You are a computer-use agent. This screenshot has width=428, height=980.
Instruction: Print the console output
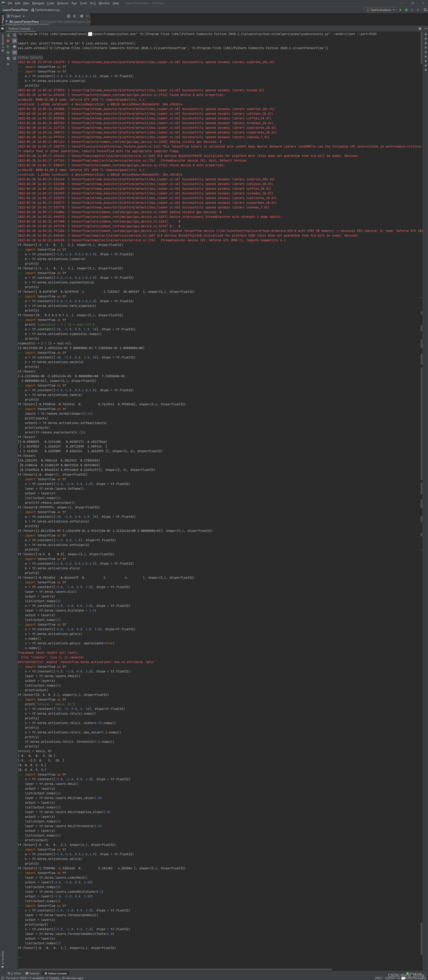(15, 47)
